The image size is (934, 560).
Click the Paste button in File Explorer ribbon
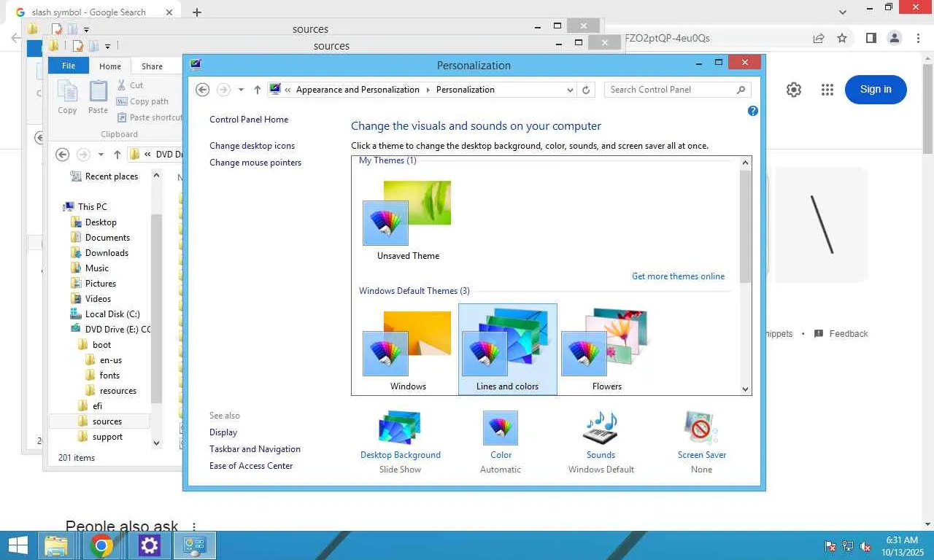tap(98, 97)
